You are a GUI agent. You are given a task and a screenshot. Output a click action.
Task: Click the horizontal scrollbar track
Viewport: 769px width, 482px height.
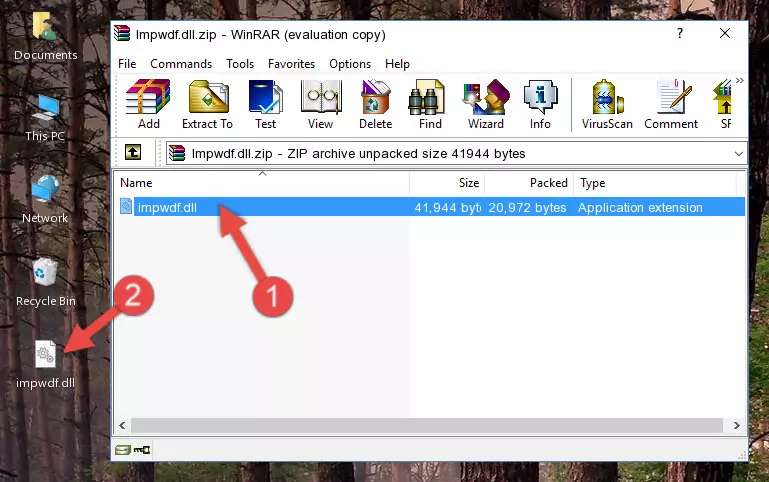click(x=427, y=426)
